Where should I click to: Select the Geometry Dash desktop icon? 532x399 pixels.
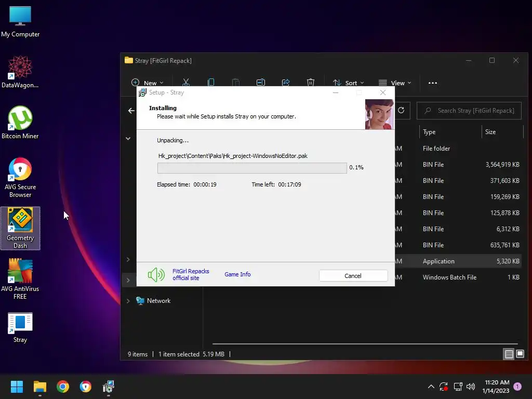(x=20, y=228)
